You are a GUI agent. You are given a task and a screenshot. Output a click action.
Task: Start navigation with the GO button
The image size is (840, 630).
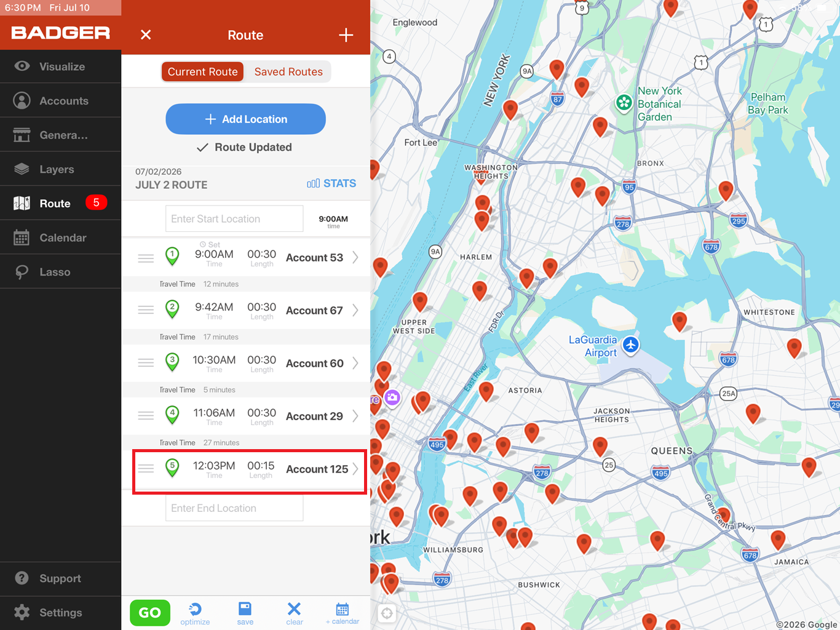(150, 613)
